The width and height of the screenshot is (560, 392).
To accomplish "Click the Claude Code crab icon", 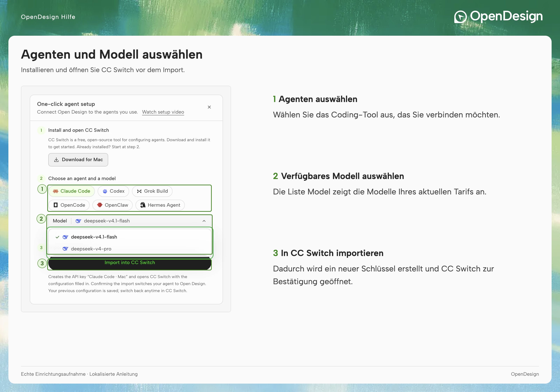I will point(56,191).
